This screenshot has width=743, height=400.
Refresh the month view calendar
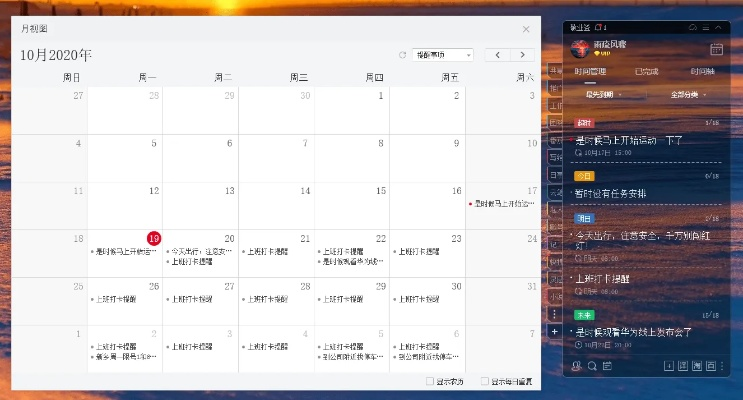click(403, 55)
